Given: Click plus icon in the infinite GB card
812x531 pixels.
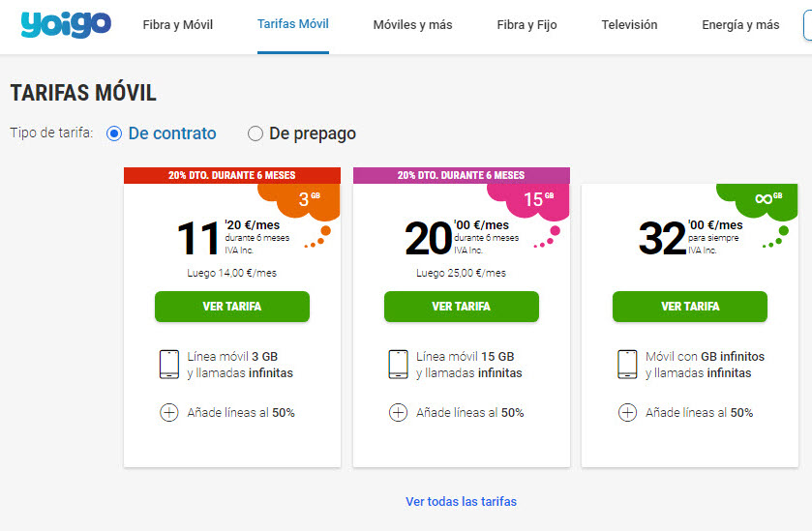Looking at the screenshot, I should click(x=627, y=413).
